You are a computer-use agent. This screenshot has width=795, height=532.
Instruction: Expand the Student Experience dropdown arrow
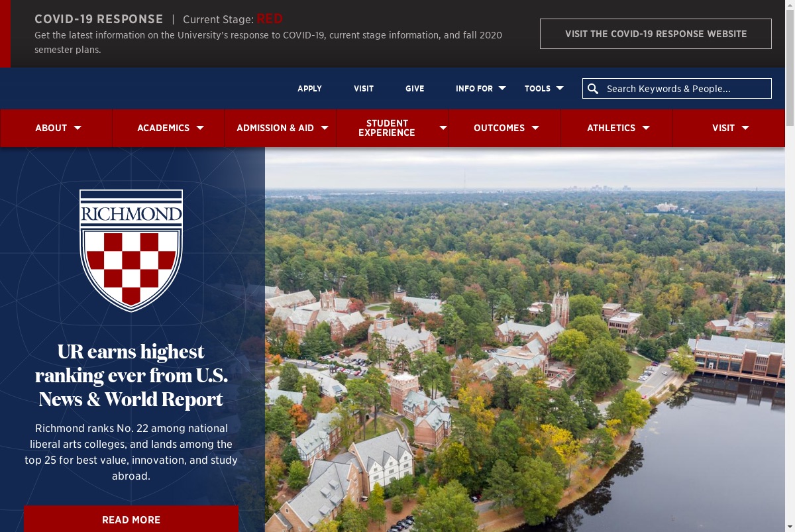click(443, 128)
